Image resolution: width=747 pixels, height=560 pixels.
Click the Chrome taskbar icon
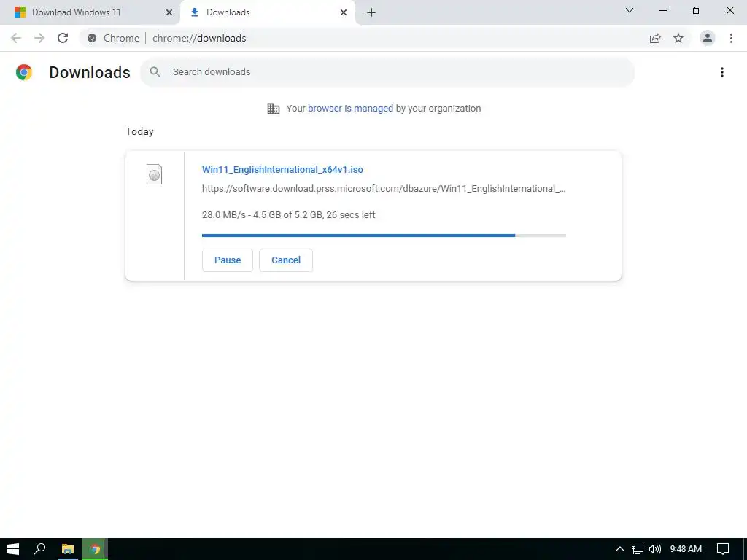96,549
